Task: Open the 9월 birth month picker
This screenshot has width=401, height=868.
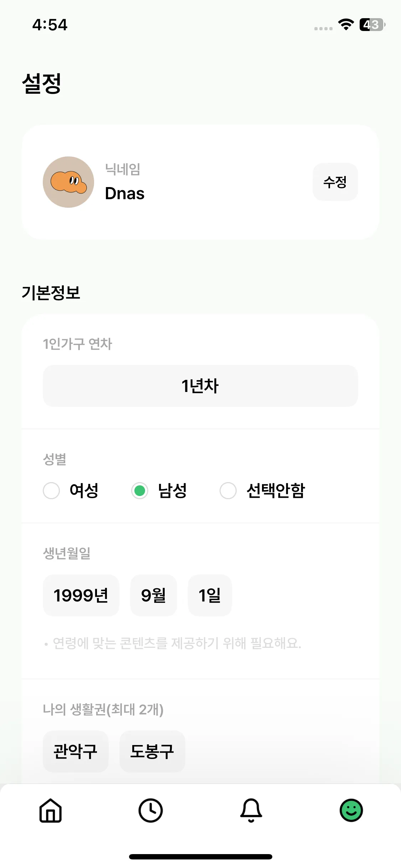Action: coord(154,595)
